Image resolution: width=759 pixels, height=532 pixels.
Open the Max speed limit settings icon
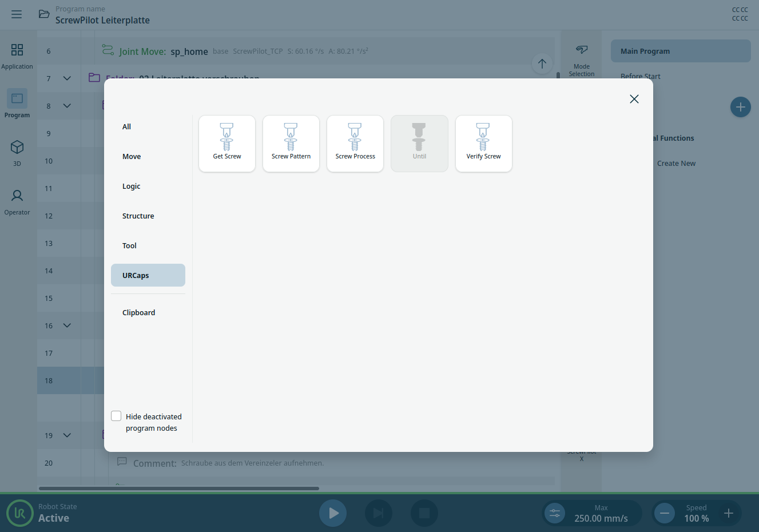coord(555,513)
